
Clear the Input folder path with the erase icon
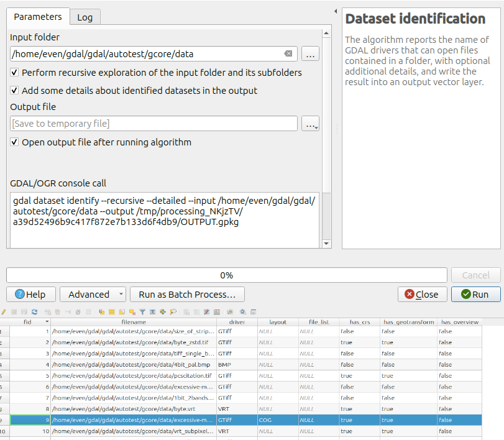click(x=288, y=54)
